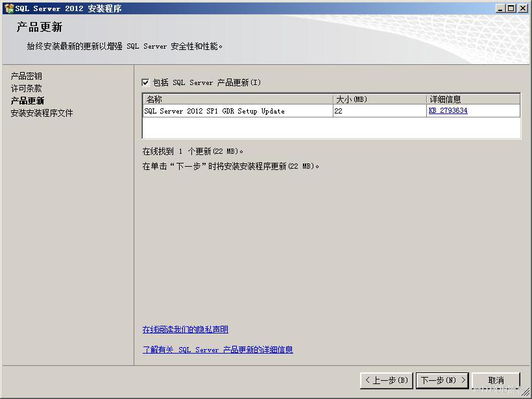Screen dimensions: 532x399
Task: Maximize the SQL Server 2012 setup window
Action: pos(511,8)
